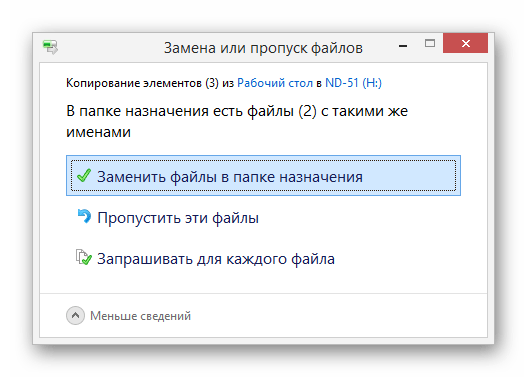Click the documents-with-checkmark icon beside Запрашивать
Screen dimensions: 527x377
(83, 257)
